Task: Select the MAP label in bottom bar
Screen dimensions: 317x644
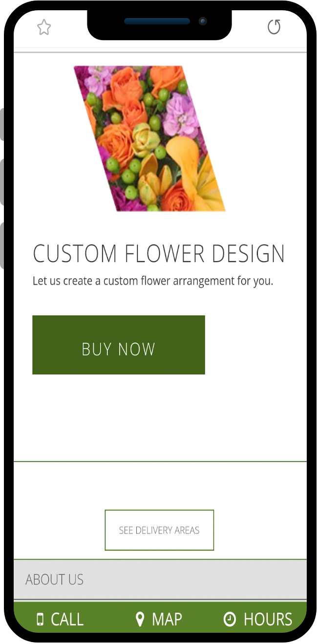Action: click(x=167, y=620)
